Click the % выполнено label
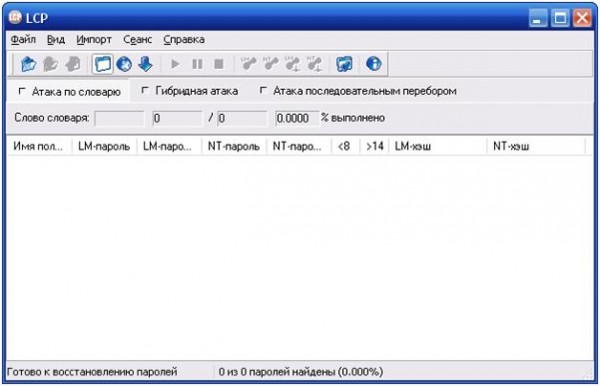The image size is (600, 386). (353, 118)
